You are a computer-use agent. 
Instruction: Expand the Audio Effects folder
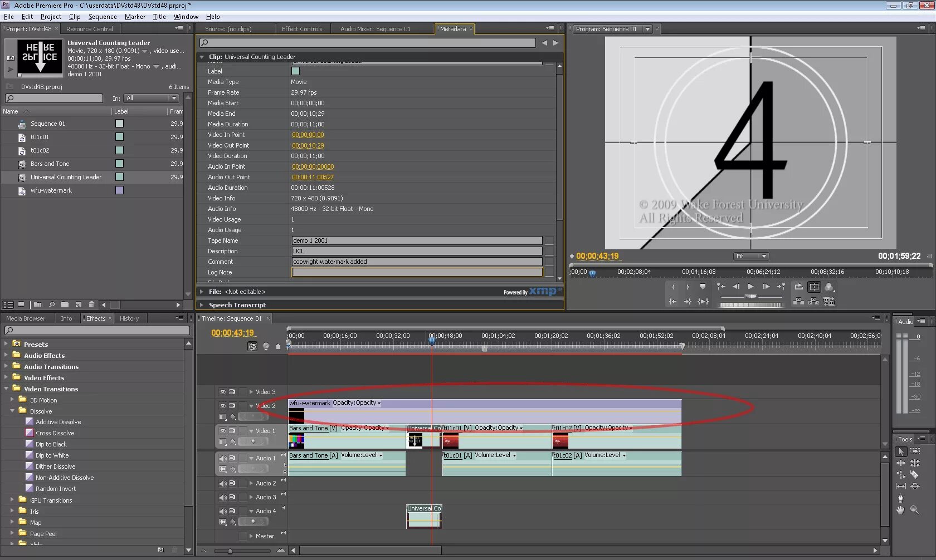[6, 355]
